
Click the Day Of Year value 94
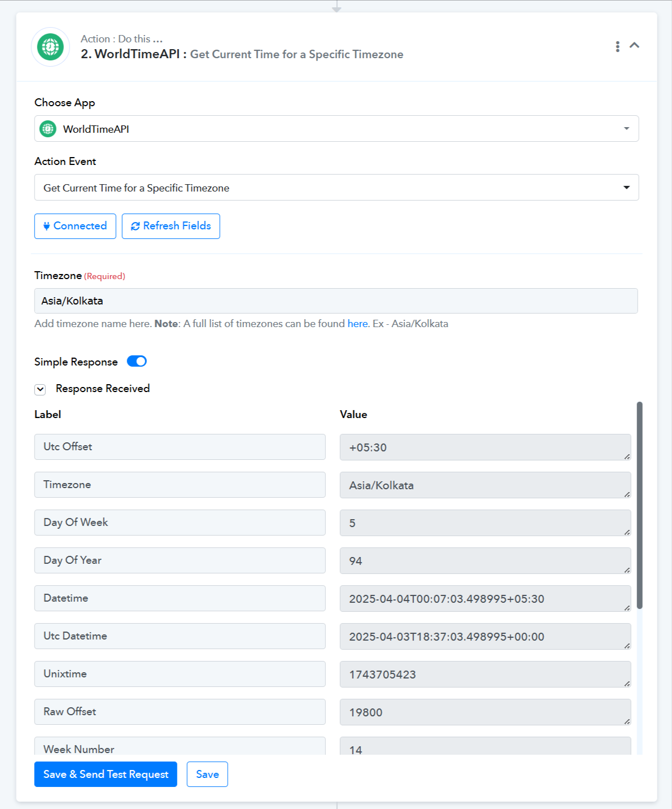486,561
